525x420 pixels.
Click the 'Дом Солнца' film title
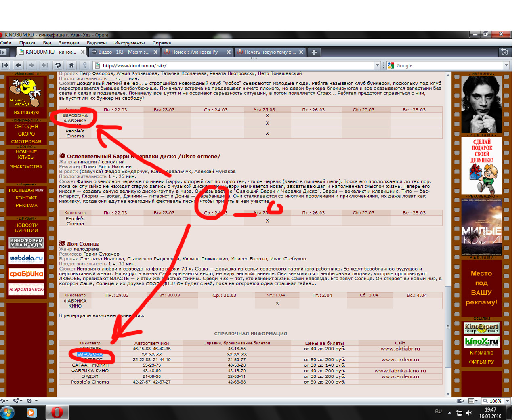pyautogui.click(x=83, y=244)
